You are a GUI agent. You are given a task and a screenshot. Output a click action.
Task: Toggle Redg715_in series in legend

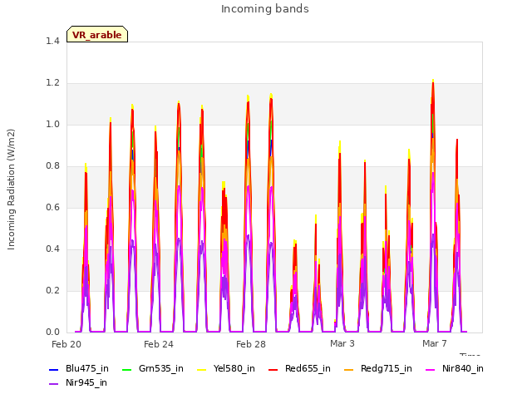pyautogui.click(x=377, y=369)
